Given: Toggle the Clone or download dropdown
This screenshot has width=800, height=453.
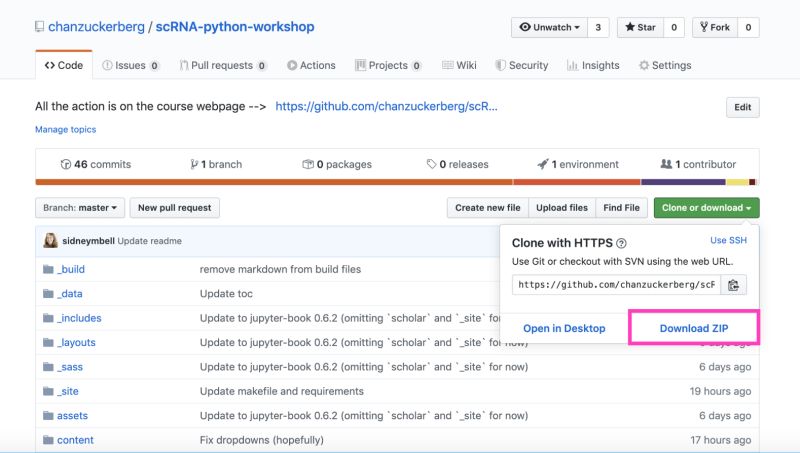Looking at the screenshot, I should click(x=707, y=208).
